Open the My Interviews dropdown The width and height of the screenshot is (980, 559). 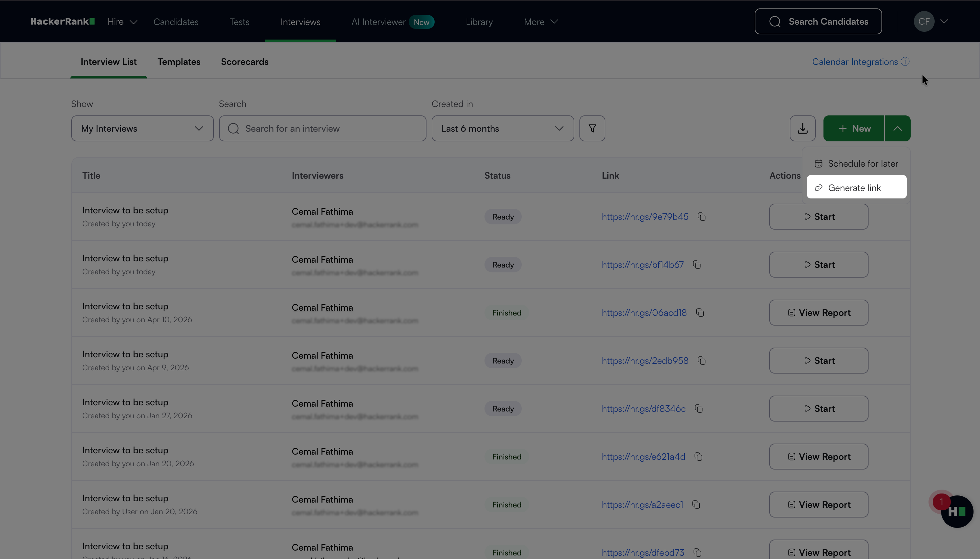point(142,128)
